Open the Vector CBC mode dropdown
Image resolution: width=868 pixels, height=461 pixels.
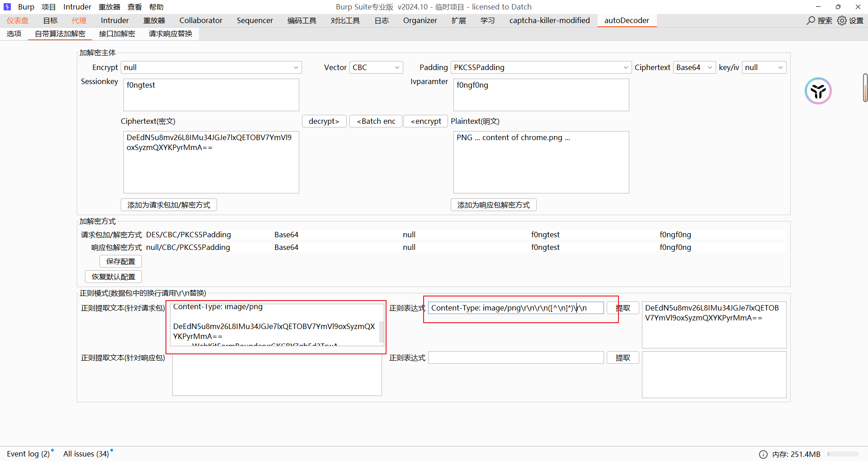click(x=376, y=67)
